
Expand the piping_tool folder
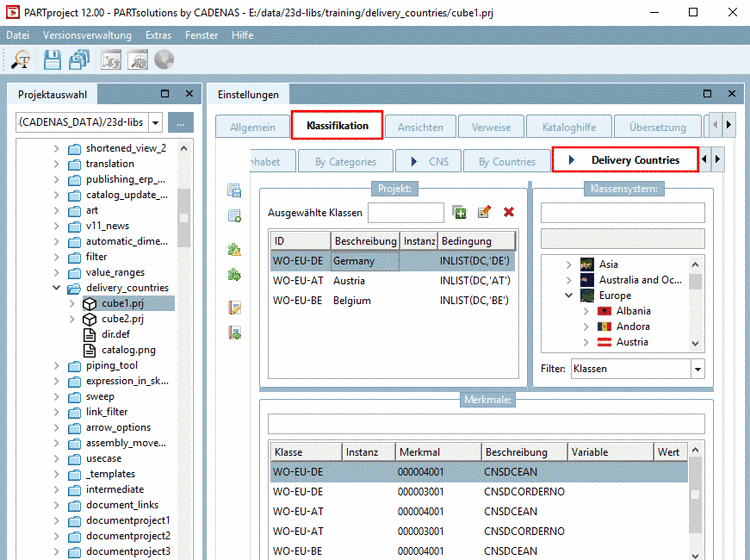tap(56, 366)
